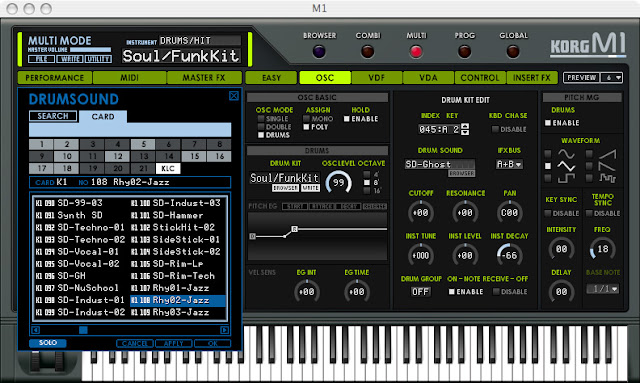Click CANCEL in the DRUMSOUND panel
Screen dimensions: 640x383
135,343
